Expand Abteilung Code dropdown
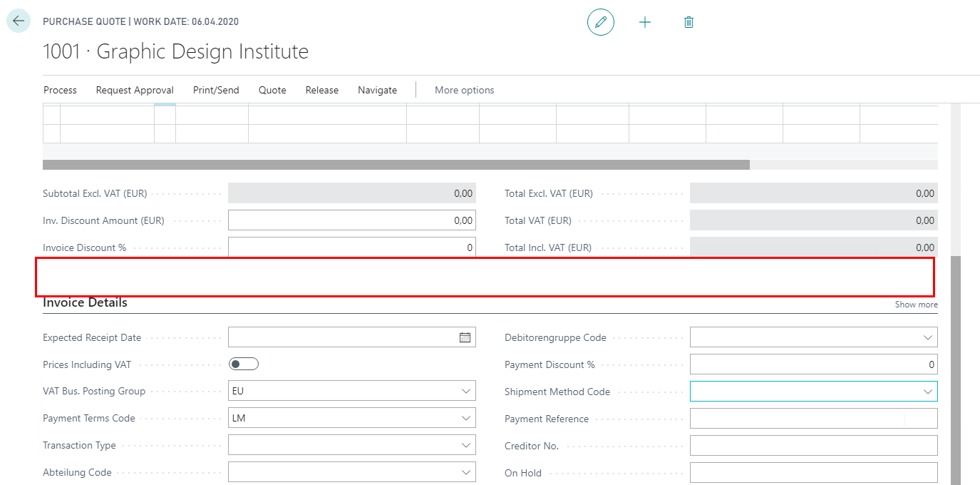This screenshot has height=485, width=980. pyautogui.click(x=466, y=473)
